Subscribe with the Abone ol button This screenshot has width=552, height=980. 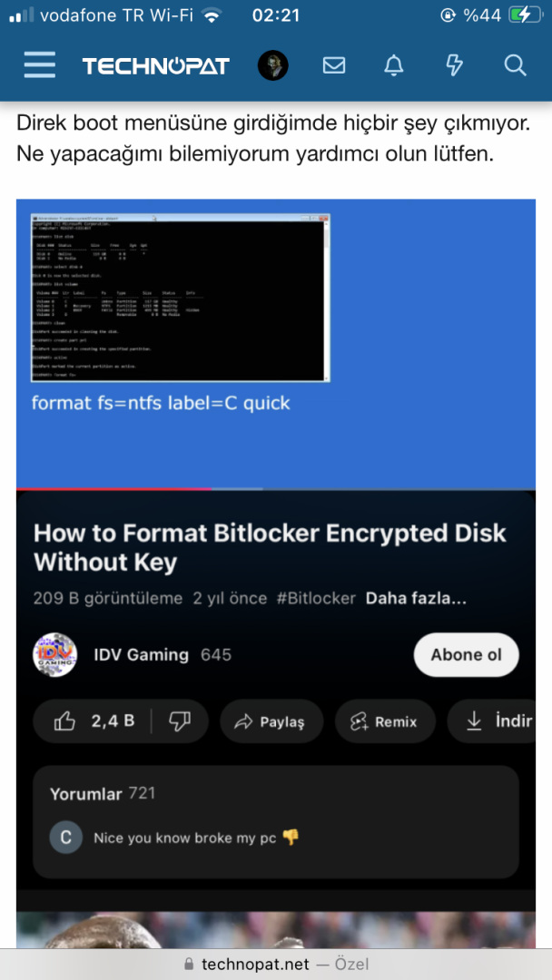pos(467,654)
